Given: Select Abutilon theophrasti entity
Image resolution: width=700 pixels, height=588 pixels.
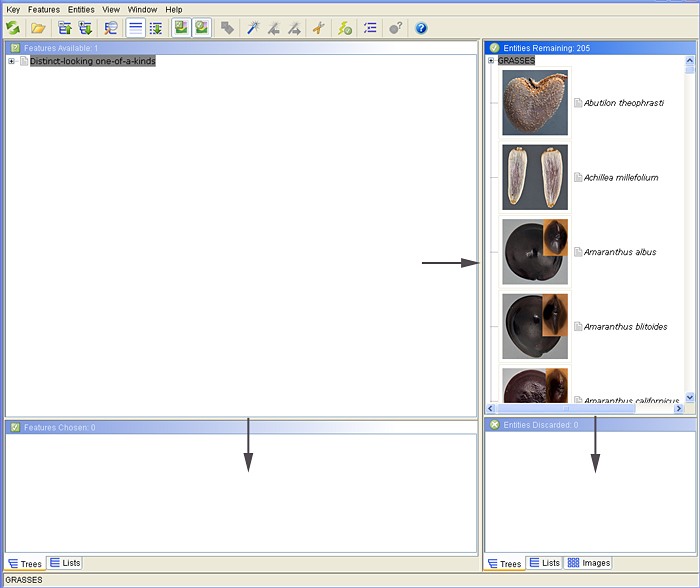Looking at the screenshot, I should (624, 103).
